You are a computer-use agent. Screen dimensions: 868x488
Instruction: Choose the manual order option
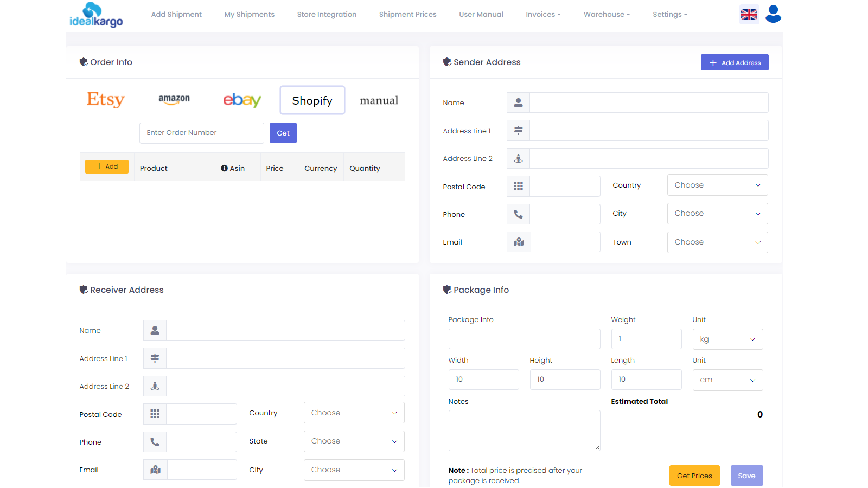pyautogui.click(x=379, y=100)
